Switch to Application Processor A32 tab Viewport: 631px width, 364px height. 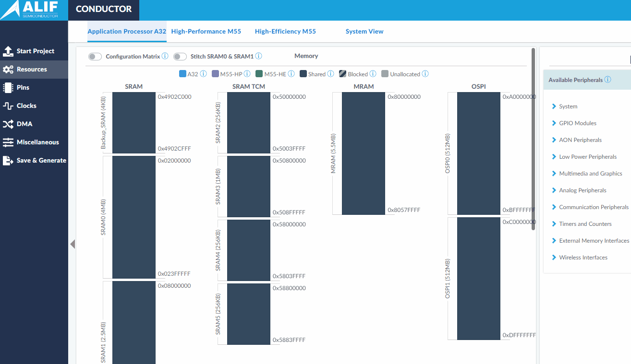click(127, 32)
